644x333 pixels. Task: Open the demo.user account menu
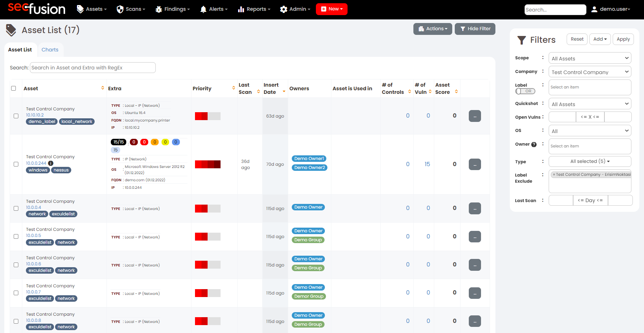click(611, 9)
